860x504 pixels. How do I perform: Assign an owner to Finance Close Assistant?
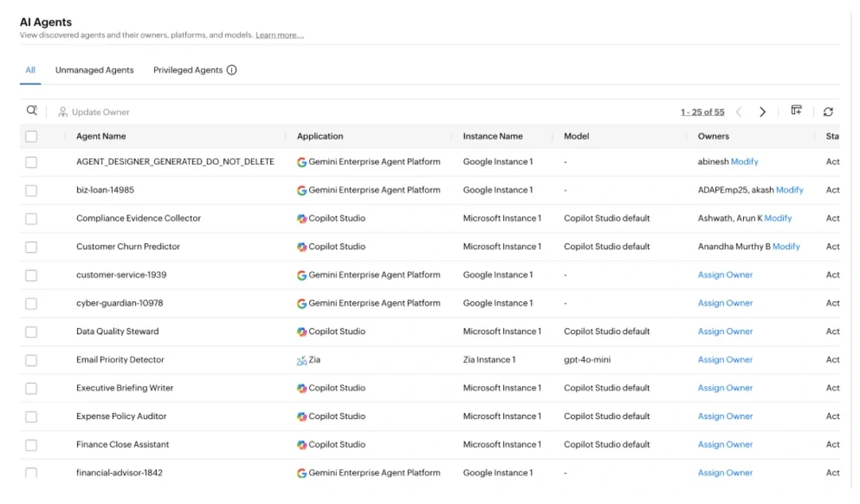[x=725, y=444]
